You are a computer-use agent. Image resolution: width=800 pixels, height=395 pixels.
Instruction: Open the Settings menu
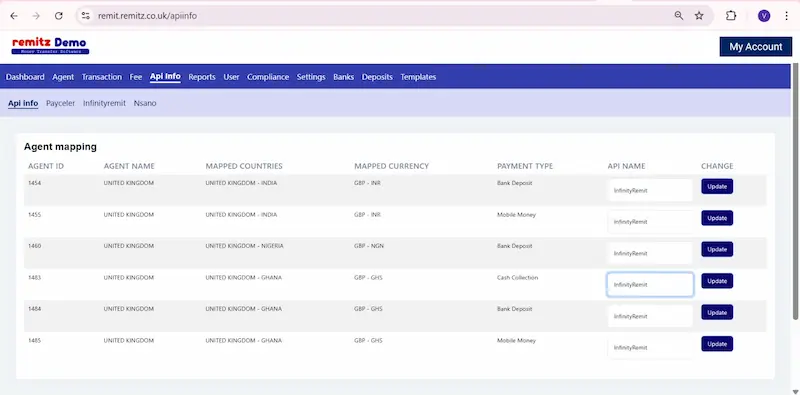pos(311,77)
